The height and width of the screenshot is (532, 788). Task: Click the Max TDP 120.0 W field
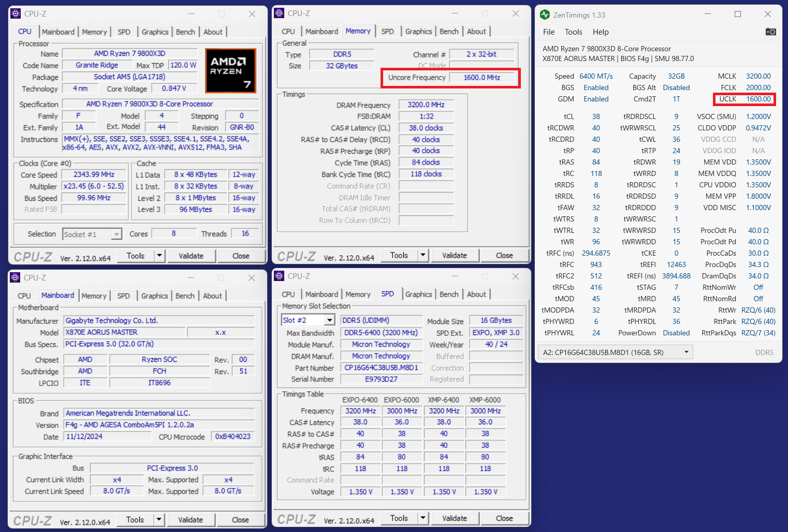pyautogui.click(x=183, y=65)
